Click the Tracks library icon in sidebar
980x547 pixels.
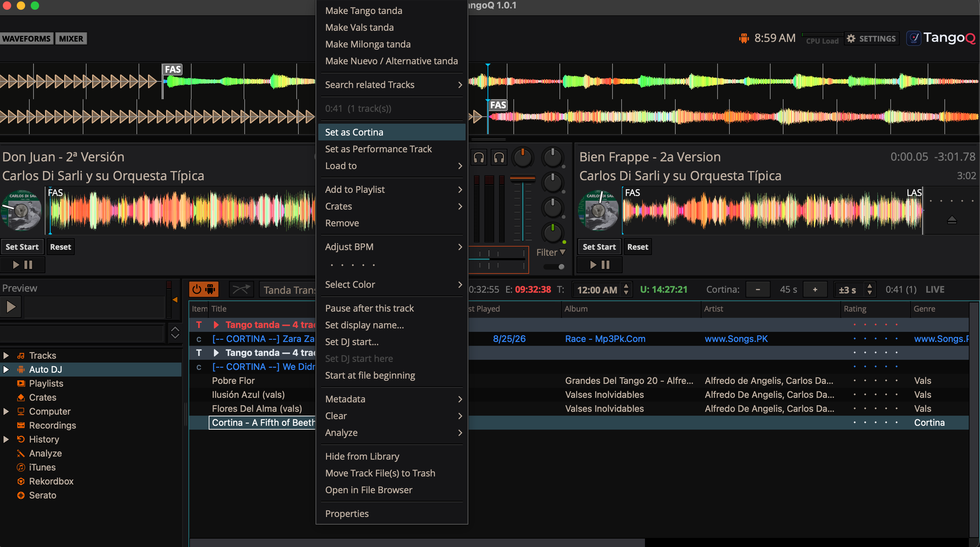pos(21,356)
